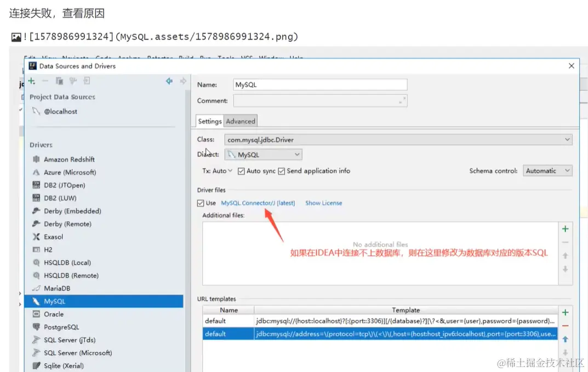
Task: Open the driver Class dropdown
Action: (398, 140)
